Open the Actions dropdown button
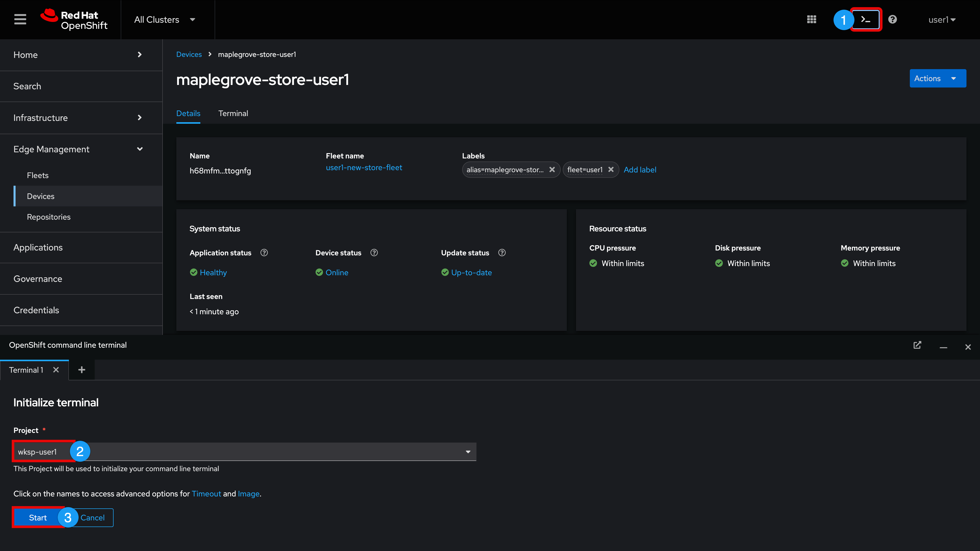980x551 pixels. [938, 78]
